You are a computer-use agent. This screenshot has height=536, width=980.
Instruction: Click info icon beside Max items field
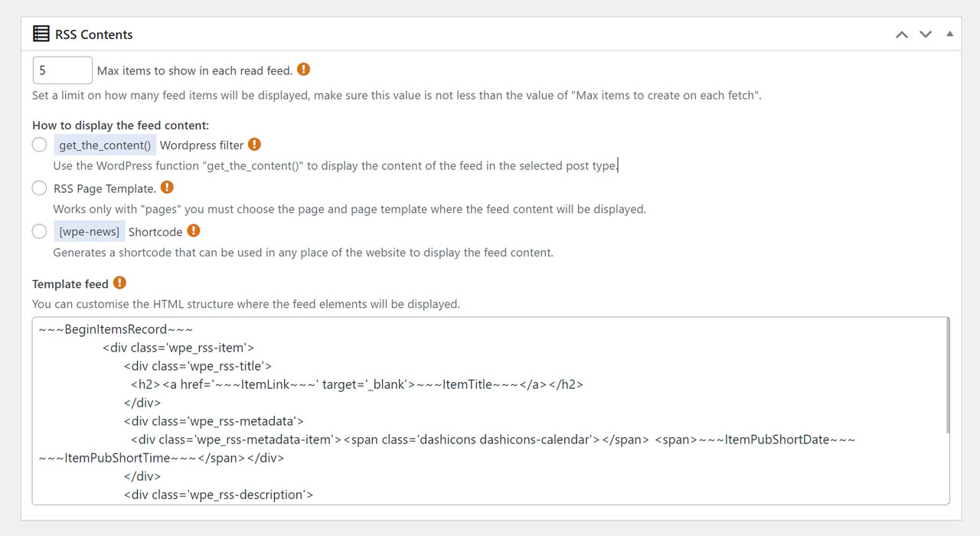coord(304,70)
